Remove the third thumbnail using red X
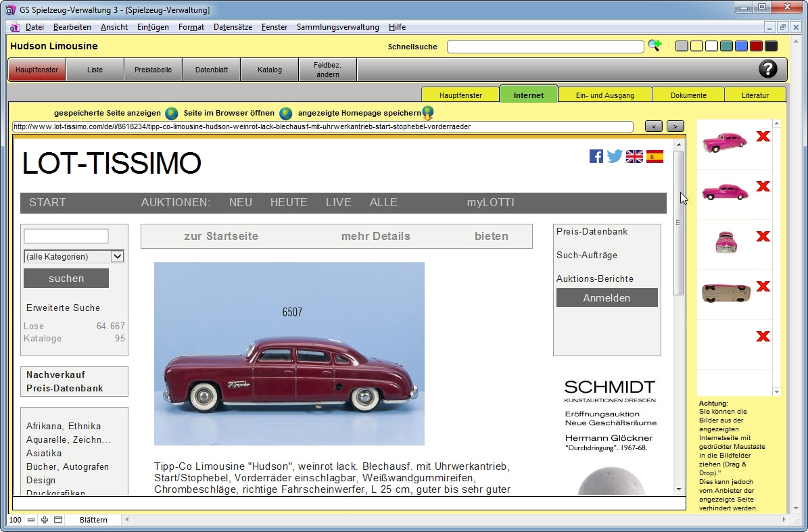808x532 pixels. coord(763,237)
